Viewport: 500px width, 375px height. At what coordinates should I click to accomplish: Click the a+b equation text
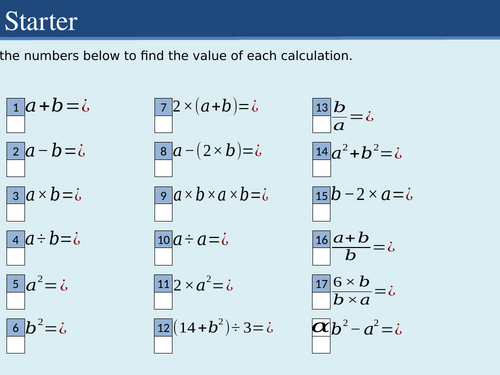(58, 106)
